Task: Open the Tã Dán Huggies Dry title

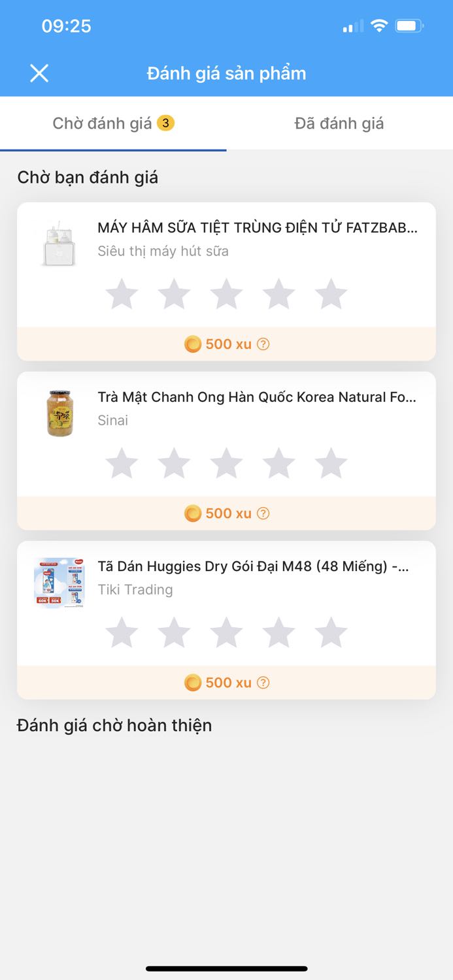Action: 253,566
